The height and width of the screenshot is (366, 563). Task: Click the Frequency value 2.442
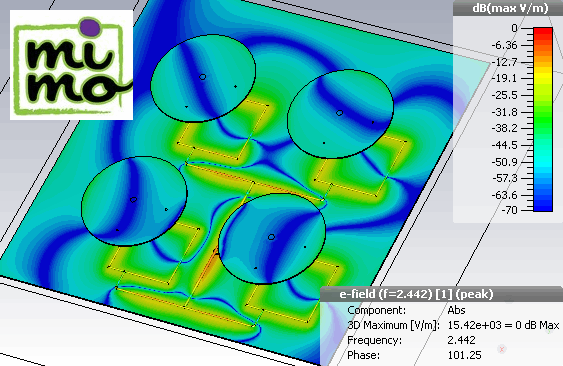tap(461, 340)
